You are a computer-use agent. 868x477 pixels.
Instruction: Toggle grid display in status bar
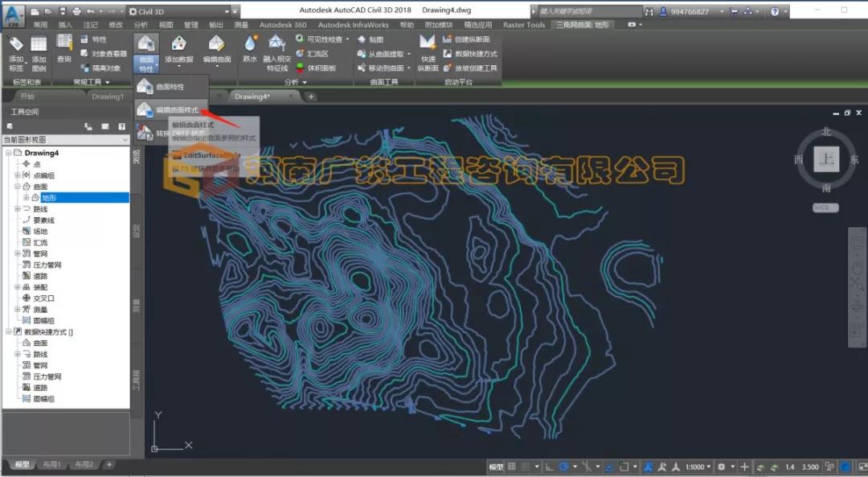click(511, 467)
